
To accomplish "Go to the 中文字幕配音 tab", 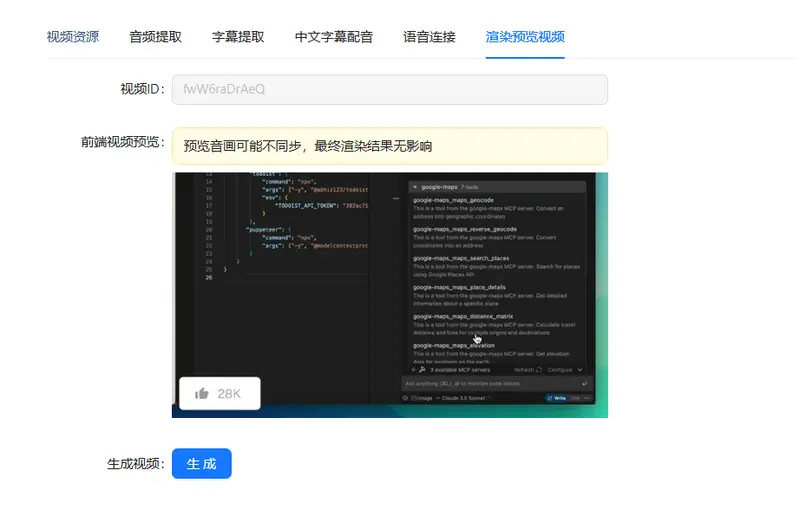I will point(334,37).
